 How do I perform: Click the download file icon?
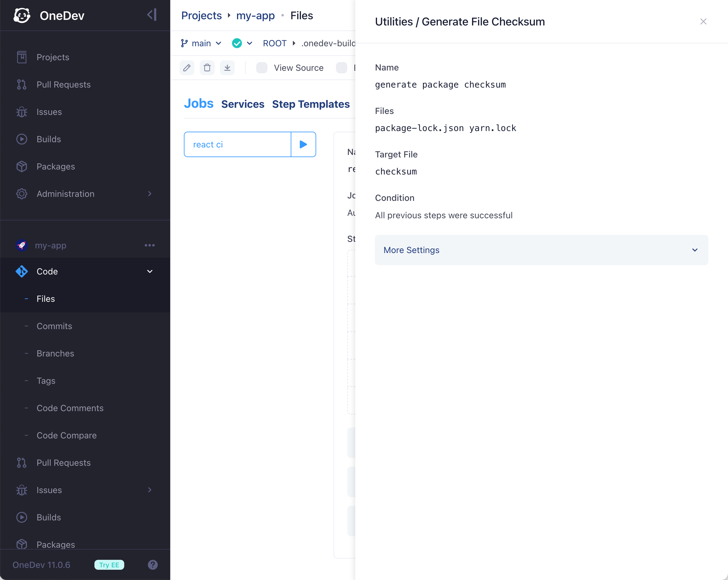point(227,68)
